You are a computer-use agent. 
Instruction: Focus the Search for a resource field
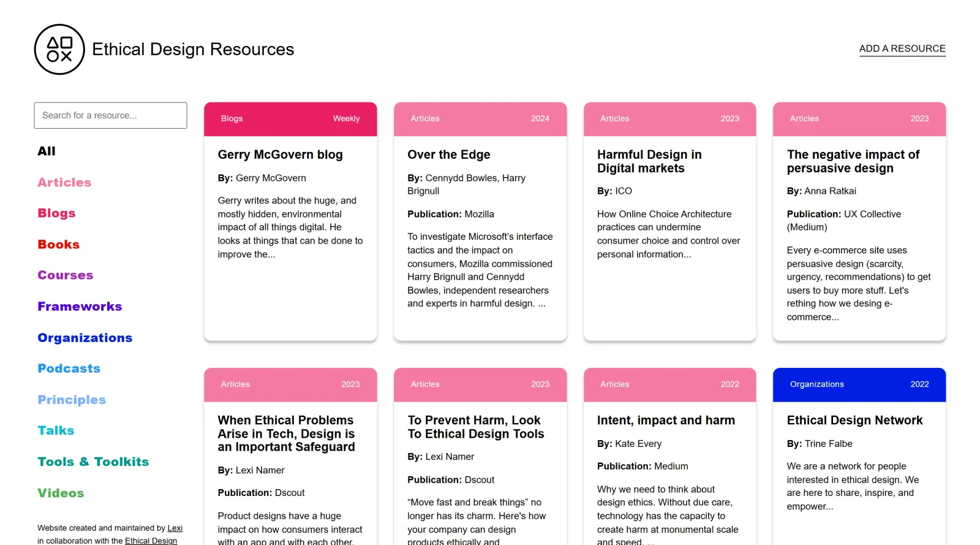(110, 115)
